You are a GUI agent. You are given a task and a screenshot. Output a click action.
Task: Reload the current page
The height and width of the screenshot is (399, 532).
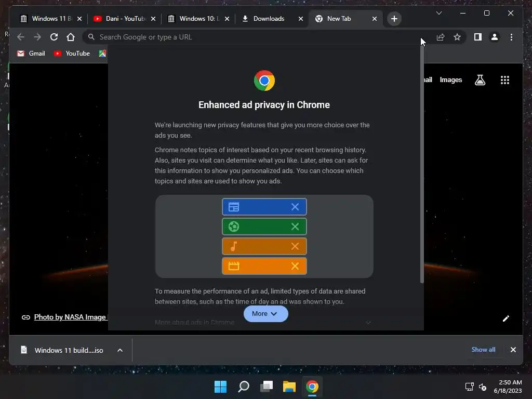pos(54,37)
